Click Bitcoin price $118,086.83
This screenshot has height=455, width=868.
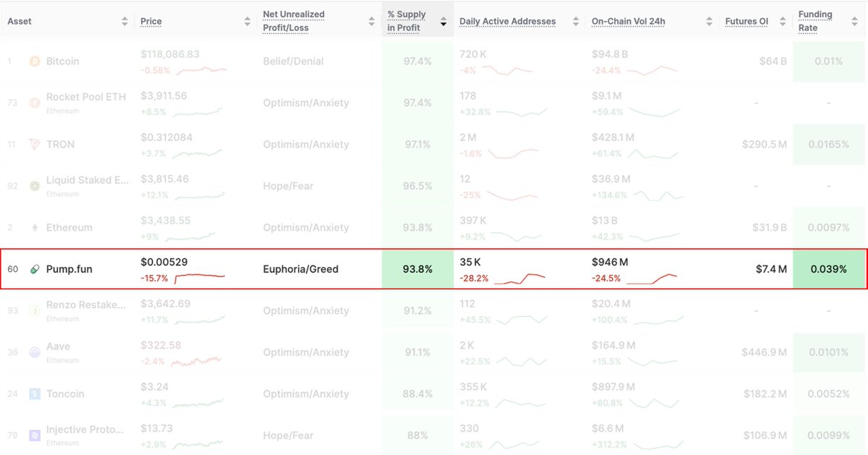click(170, 54)
